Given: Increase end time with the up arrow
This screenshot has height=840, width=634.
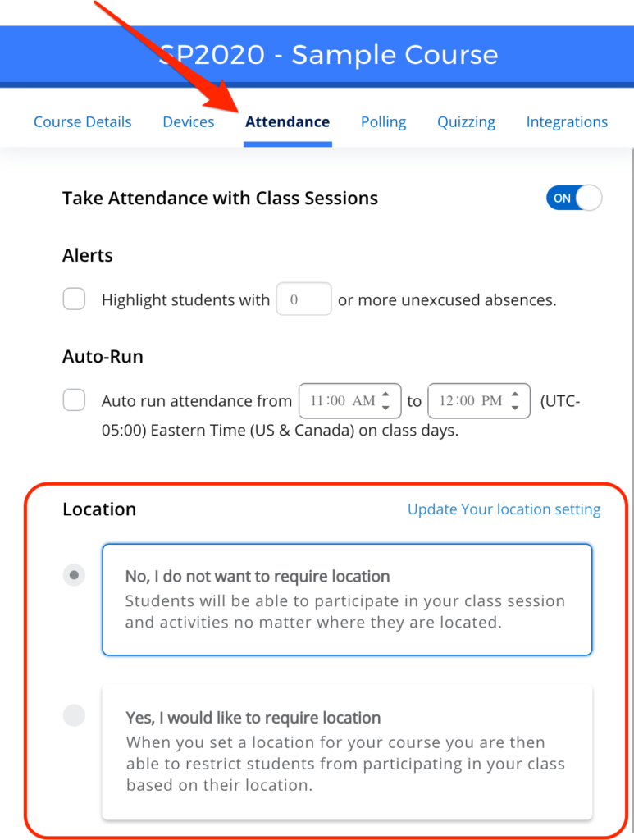Looking at the screenshot, I should tap(515, 395).
